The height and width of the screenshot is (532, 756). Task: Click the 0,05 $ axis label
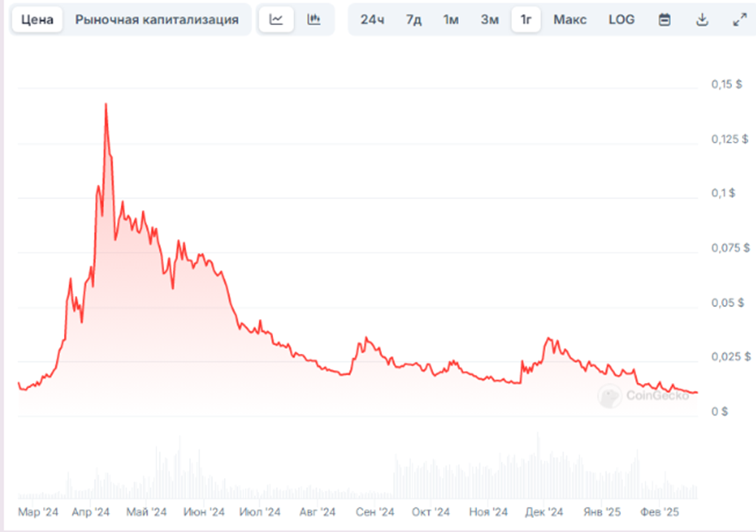728,303
